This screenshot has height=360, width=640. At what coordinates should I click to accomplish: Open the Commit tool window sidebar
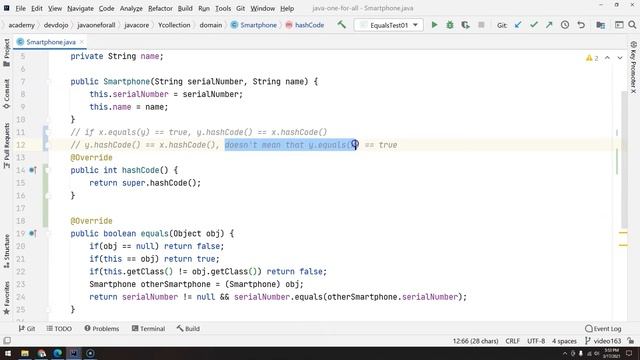(7, 94)
